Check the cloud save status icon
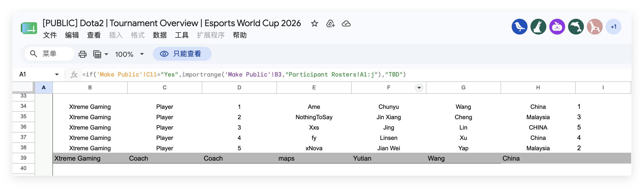This screenshot has width=644, height=188. [x=346, y=24]
